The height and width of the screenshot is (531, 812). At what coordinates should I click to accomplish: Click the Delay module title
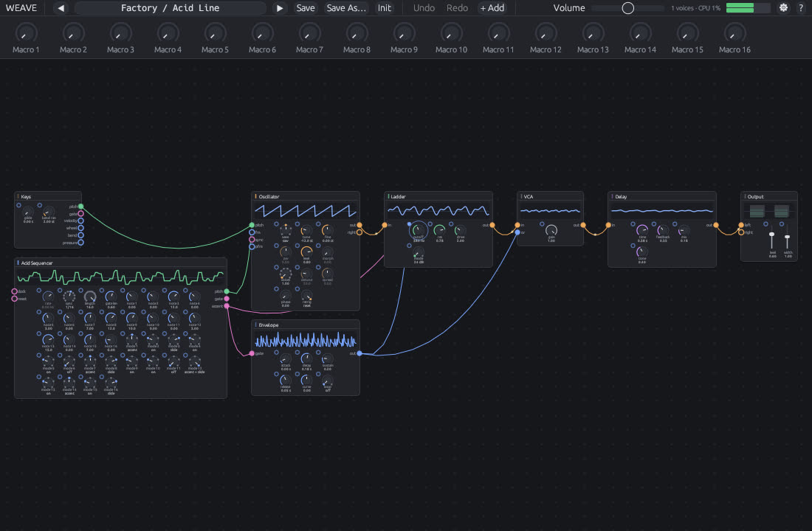click(x=621, y=197)
